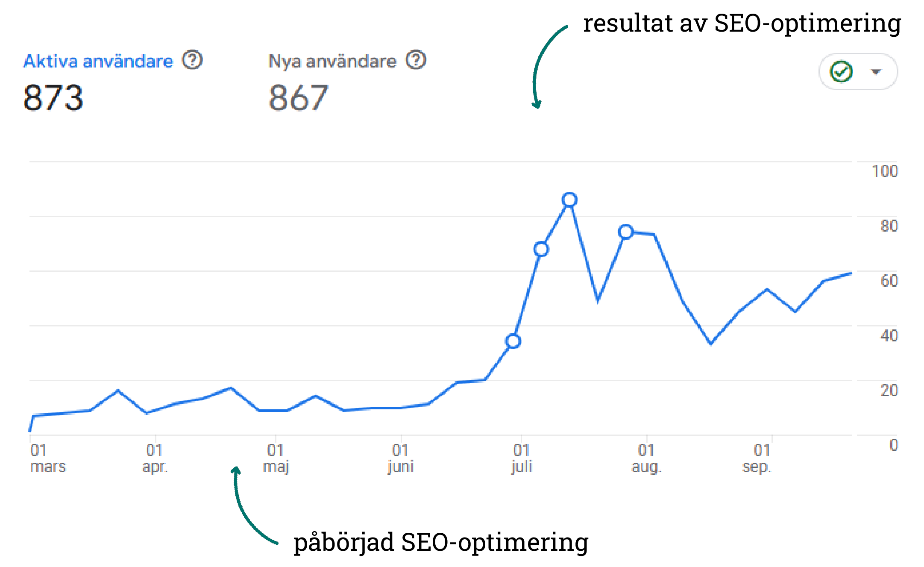Click the lowest circled data point near 01 juli

(513, 341)
